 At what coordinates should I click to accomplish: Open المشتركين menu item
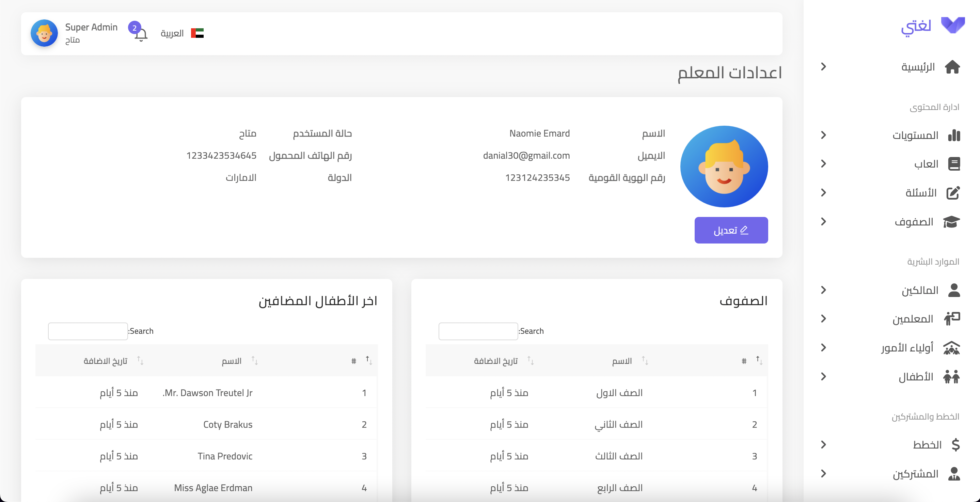tap(915, 474)
